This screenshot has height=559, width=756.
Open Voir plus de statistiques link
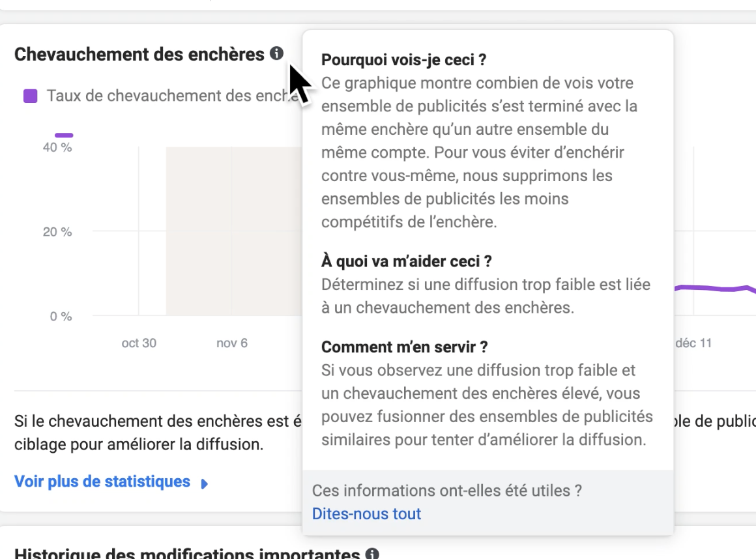[102, 481]
